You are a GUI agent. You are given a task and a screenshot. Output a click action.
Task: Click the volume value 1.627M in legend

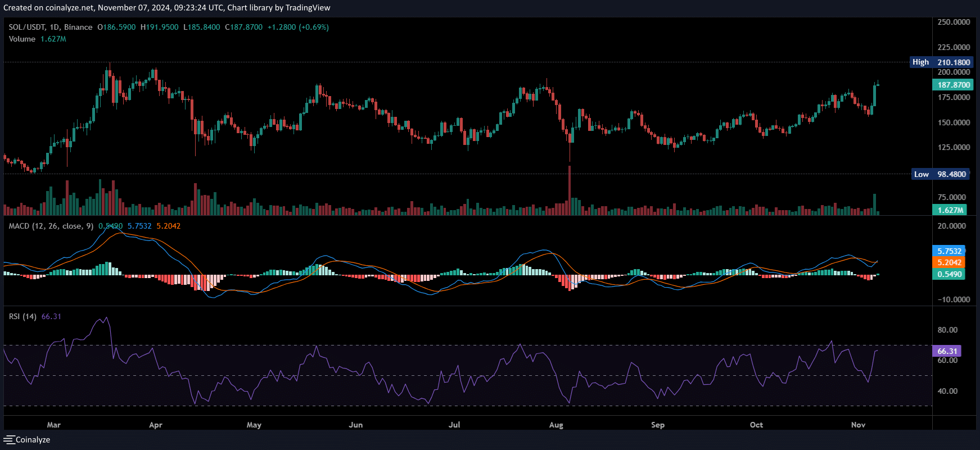(x=53, y=39)
